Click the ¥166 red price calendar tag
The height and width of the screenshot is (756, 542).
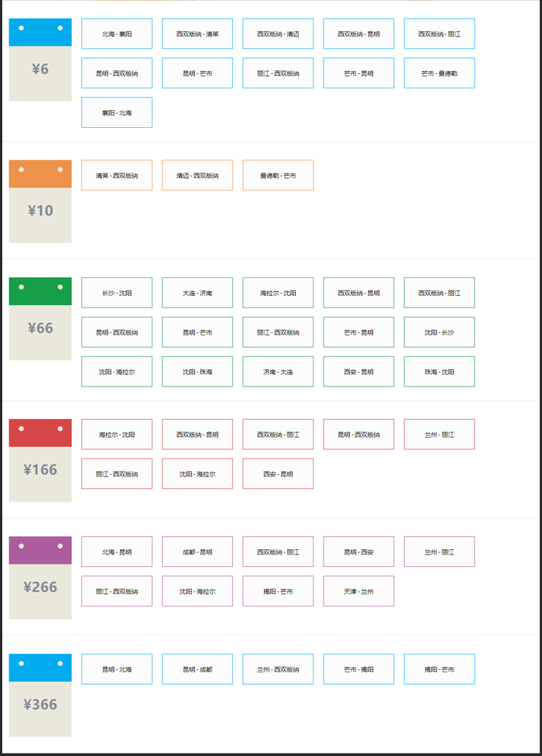[40, 461]
